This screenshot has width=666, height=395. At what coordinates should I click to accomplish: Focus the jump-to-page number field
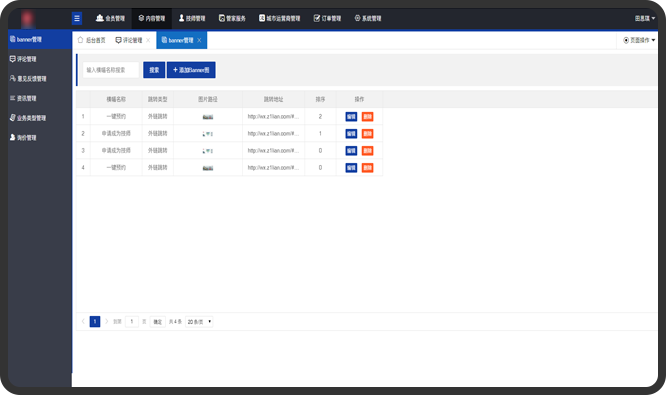point(132,322)
